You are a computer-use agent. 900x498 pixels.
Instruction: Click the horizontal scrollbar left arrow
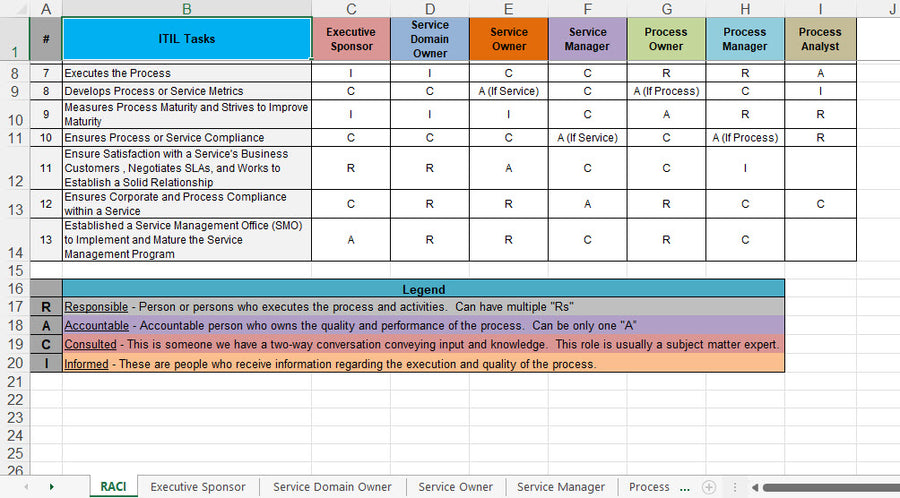(x=755, y=487)
